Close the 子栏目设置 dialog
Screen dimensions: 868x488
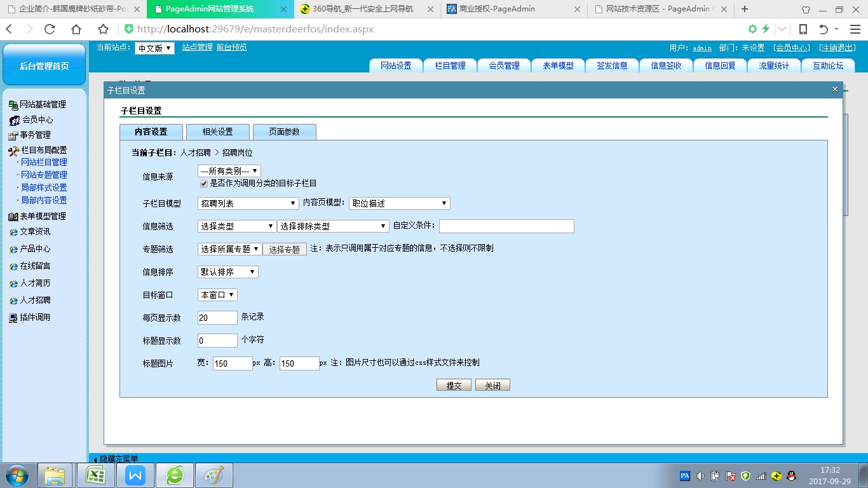pyautogui.click(x=835, y=90)
